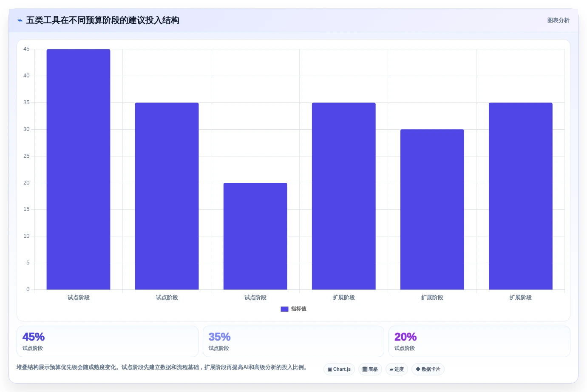Click the 45% stat card
Image resolution: width=587 pixels, height=392 pixels.
[108, 341]
